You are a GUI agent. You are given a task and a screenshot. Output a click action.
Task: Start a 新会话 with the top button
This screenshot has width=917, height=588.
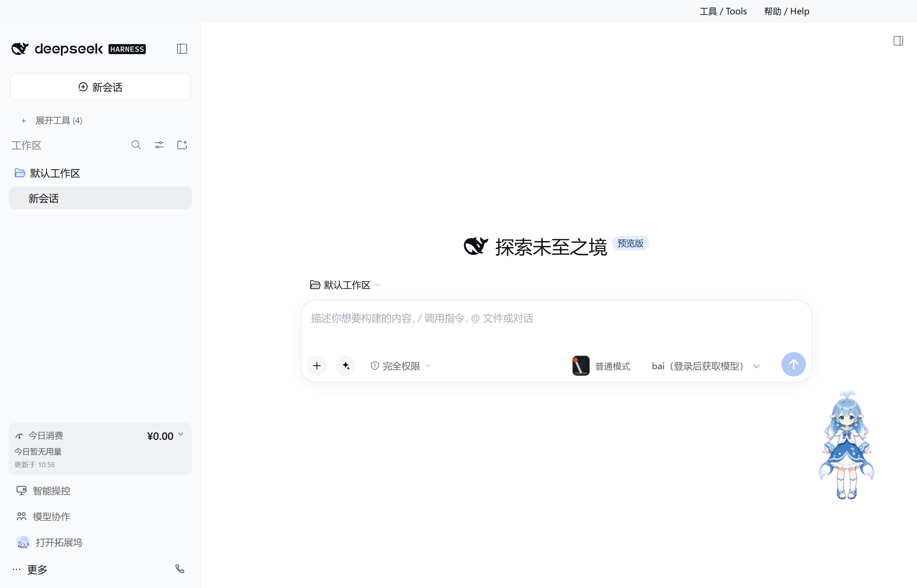tap(100, 87)
